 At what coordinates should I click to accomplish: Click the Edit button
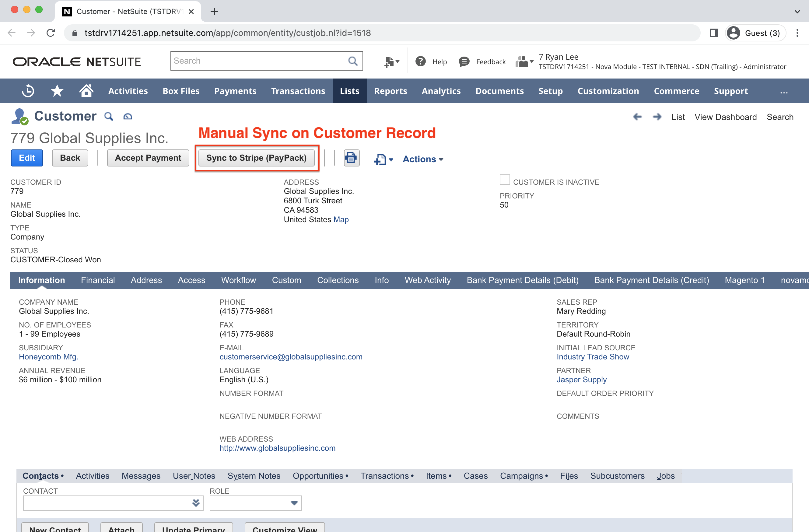click(x=27, y=158)
